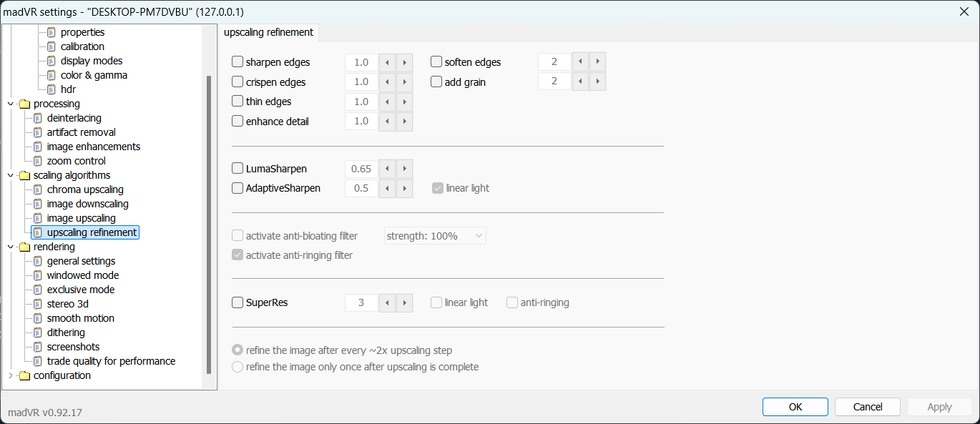Click the image upscaling page icon
This screenshot has height=424, width=980.
pos(38,218)
